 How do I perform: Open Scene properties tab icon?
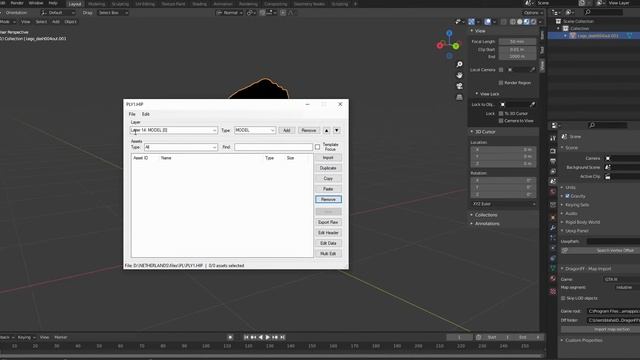[x=553, y=181]
